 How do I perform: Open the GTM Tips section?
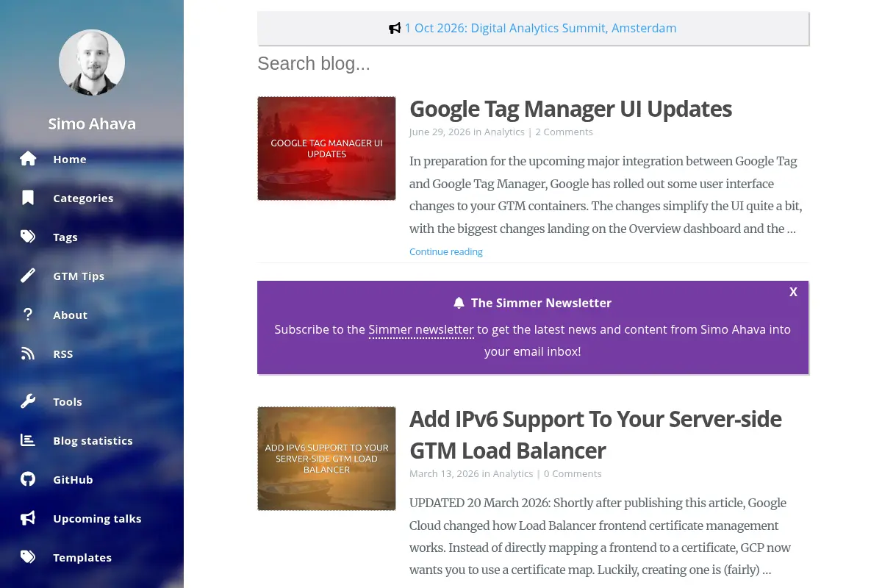(x=79, y=276)
